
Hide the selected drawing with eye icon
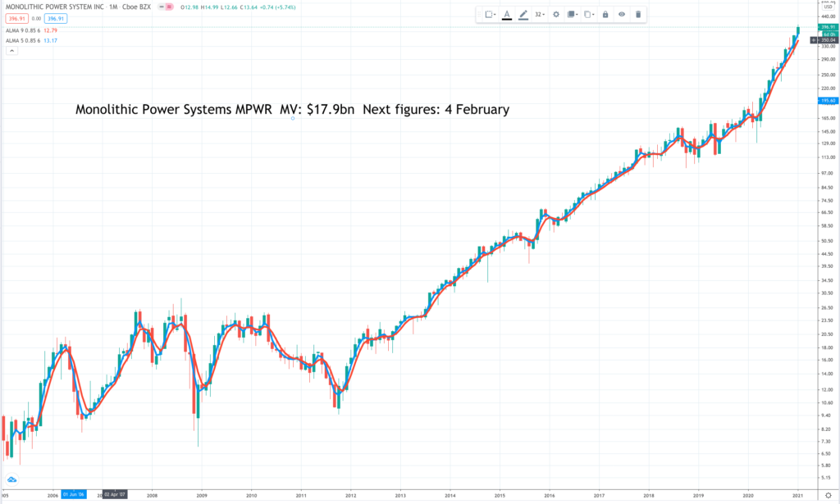[622, 15]
